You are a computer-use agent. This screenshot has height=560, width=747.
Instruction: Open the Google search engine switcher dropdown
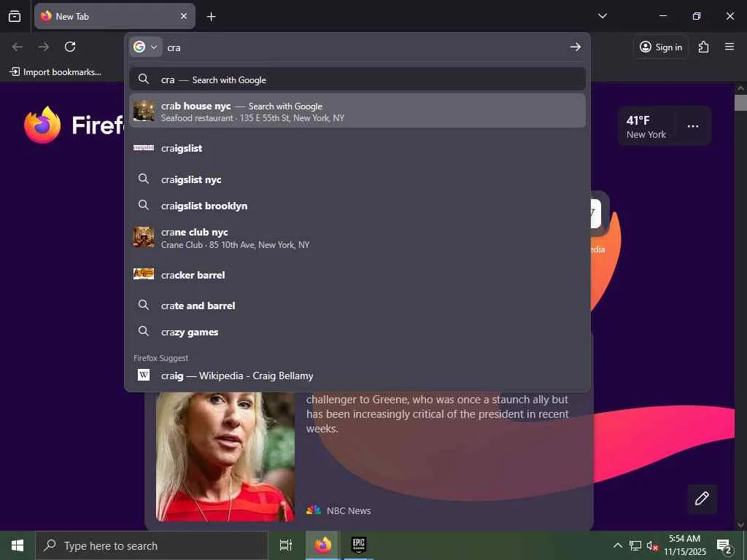tap(145, 47)
